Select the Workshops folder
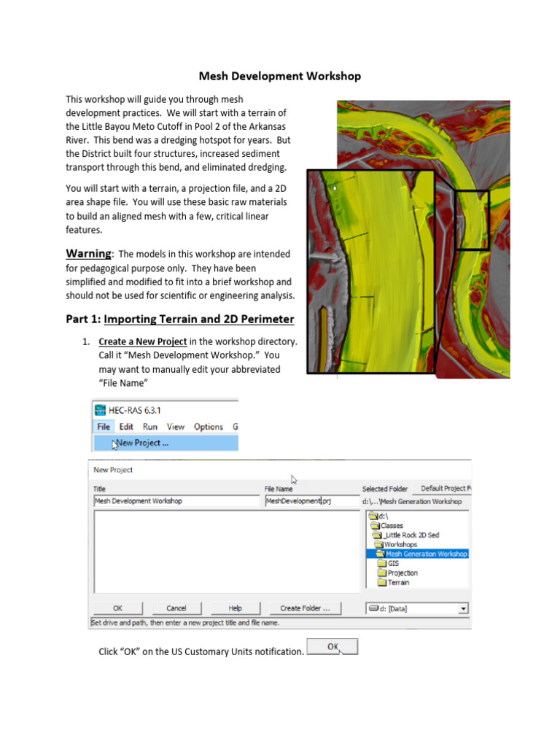The width and height of the screenshot is (560, 747). pyautogui.click(x=396, y=544)
